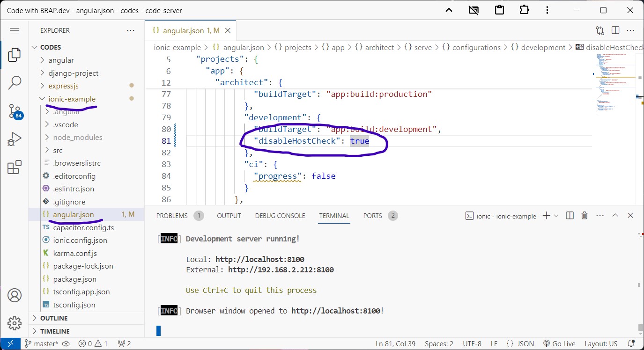Create a new terminal with the plus icon

pyautogui.click(x=546, y=216)
